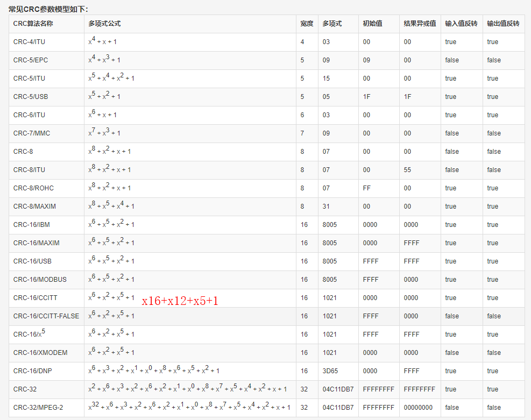Click the FF initial value of CRC-8/ROHC
The image size is (531, 420).
pyautogui.click(x=366, y=188)
